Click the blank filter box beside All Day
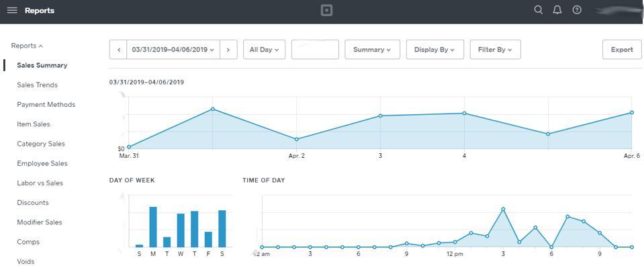The height and width of the screenshot is (266, 644). [315, 50]
